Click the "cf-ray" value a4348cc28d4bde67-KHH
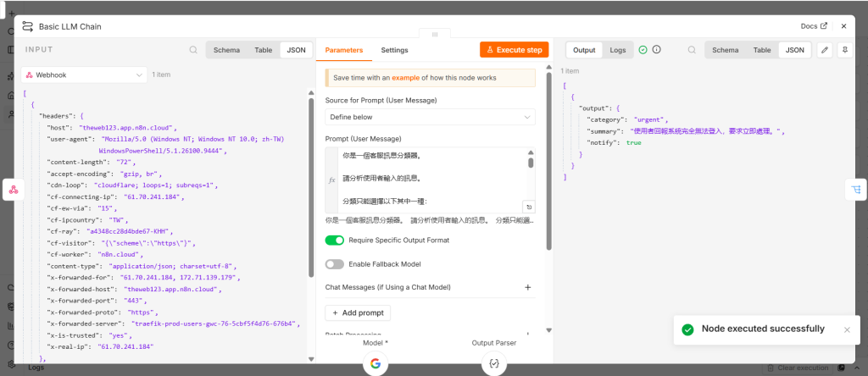The height and width of the screenshot is (376, 868). (129, 231)
